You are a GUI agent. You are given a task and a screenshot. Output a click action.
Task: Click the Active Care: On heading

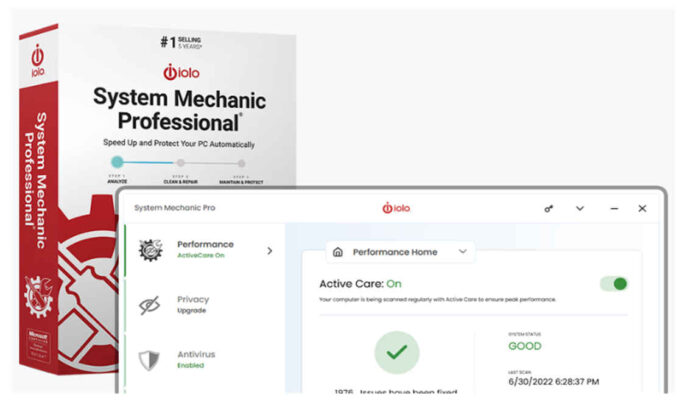(x=360, y=284)
